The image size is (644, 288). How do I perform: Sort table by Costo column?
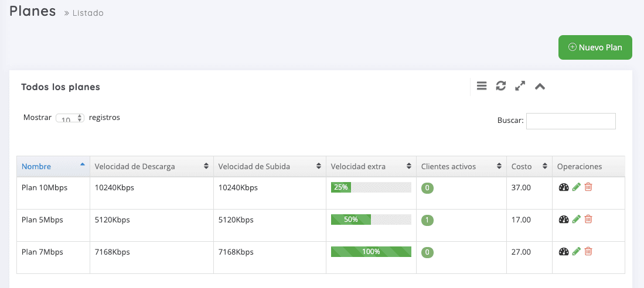[529, 167]
